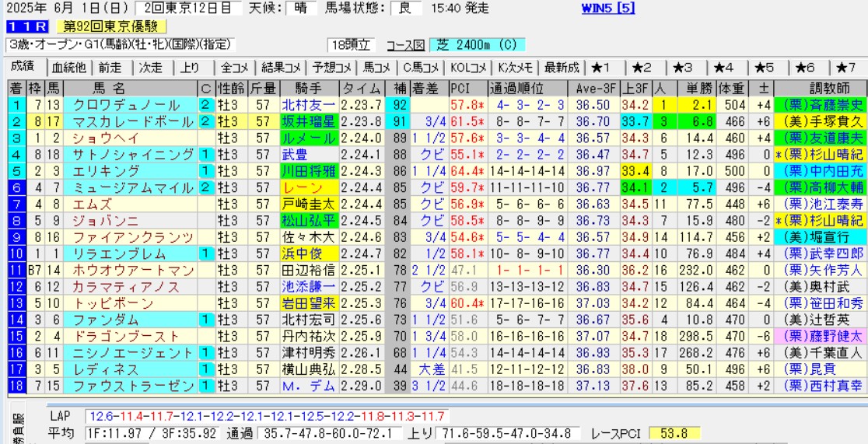Switch to the 最新成 tab
The image size is (868, 444).
pyautogui.click(x=560, y=67)
